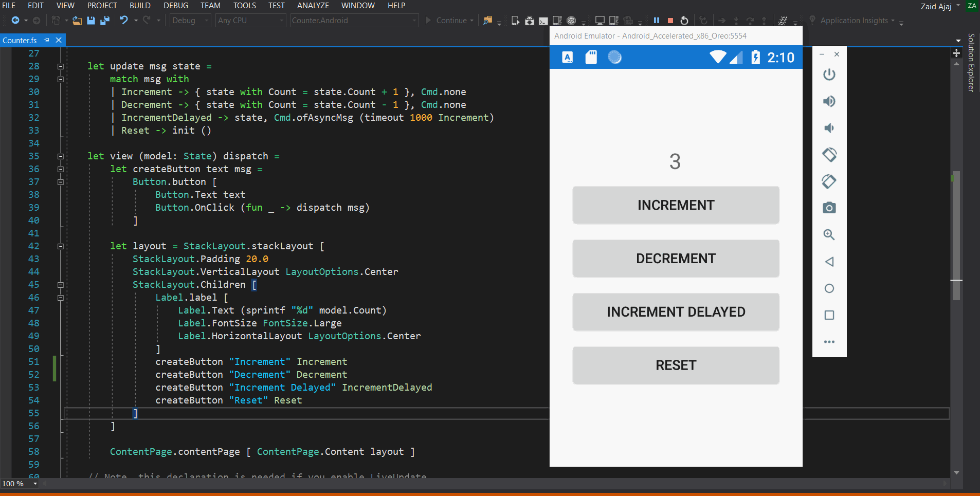
Task: Click the Find in Files toolbar icon
Action: coord(487,21)
